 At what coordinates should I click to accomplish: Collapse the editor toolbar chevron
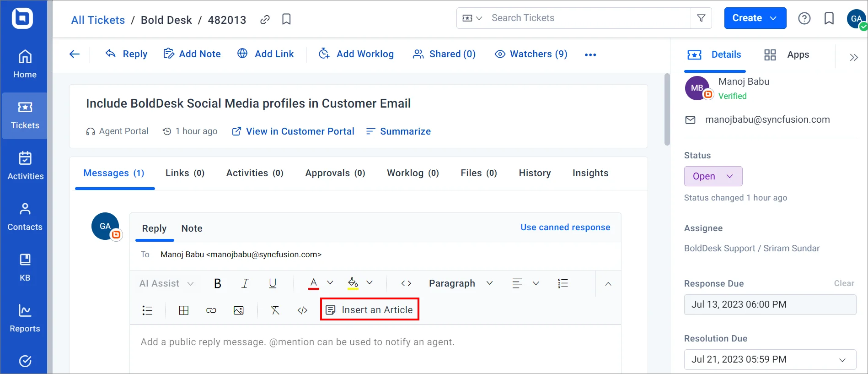608,284
